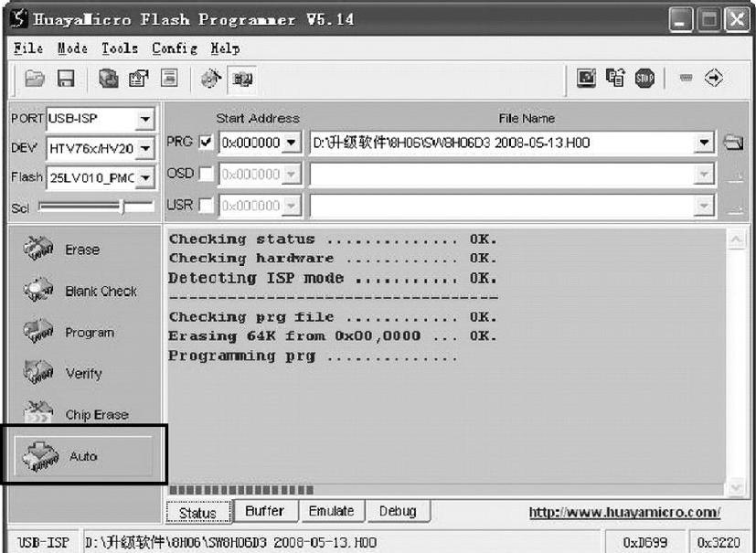Screen dimensions: 756x553
Task: Click the log scrollbar down arrow
Action: (x=736, y=487)
